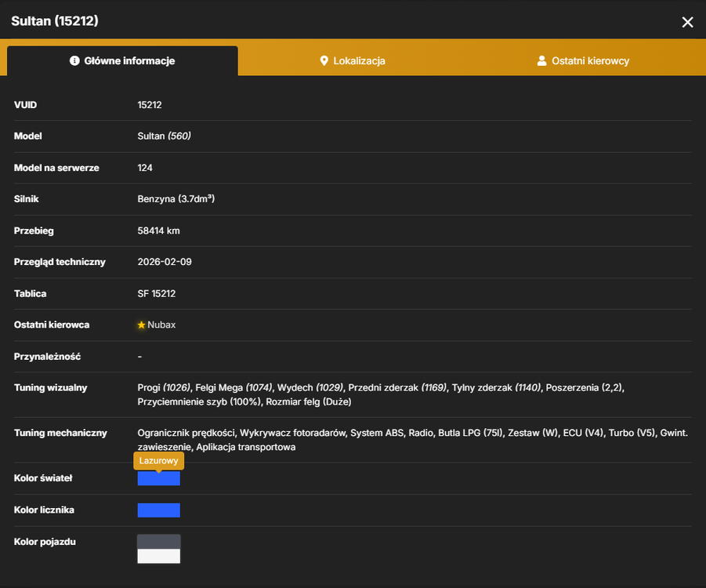Click the person icon for Ostatni kierowcy
Image resolution: width=706 pixels, height=588 pixels.
point(541,61)
